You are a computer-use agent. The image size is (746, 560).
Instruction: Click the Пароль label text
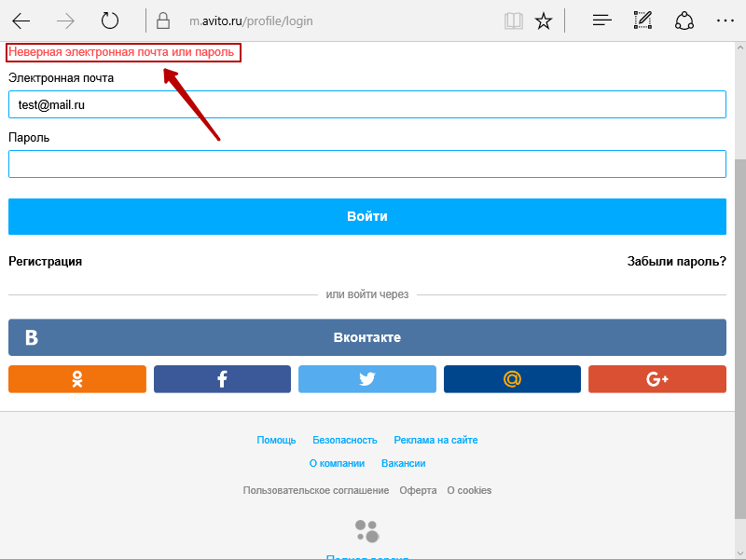tap(29, 138)
